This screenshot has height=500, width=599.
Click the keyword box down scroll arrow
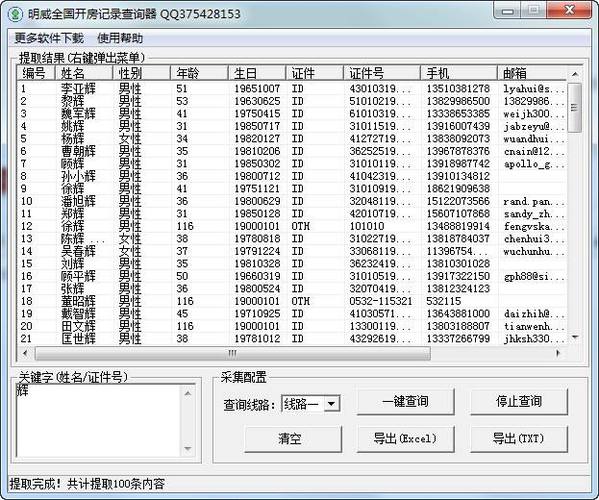(188, 448)
